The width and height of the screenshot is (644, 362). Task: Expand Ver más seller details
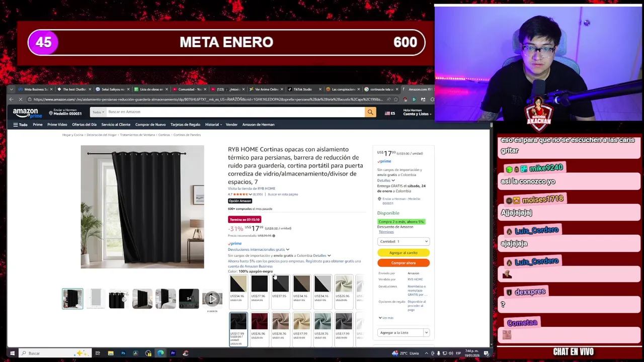click(x=386, y=318)
